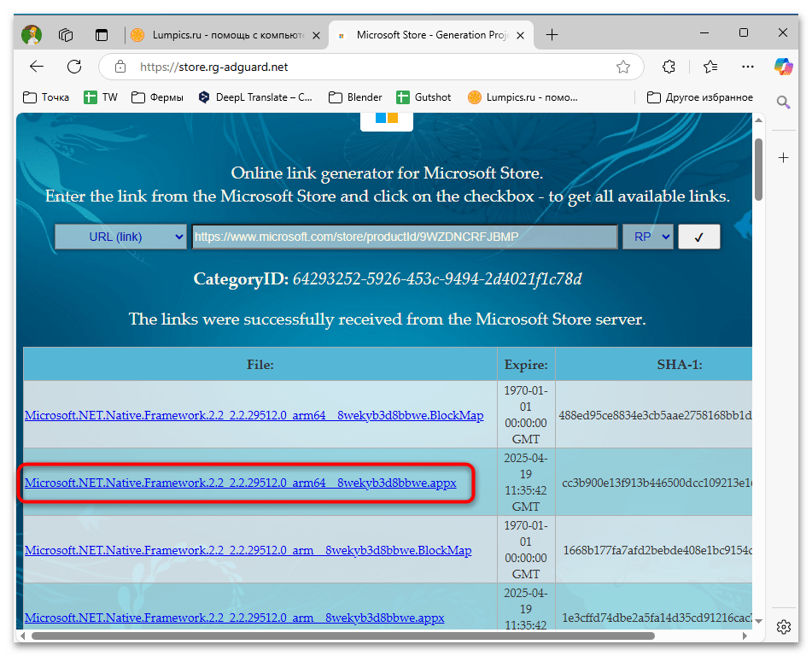Select the CategoryID value text
Viewport: 812px width, 656px height.
tap(437, 278)
